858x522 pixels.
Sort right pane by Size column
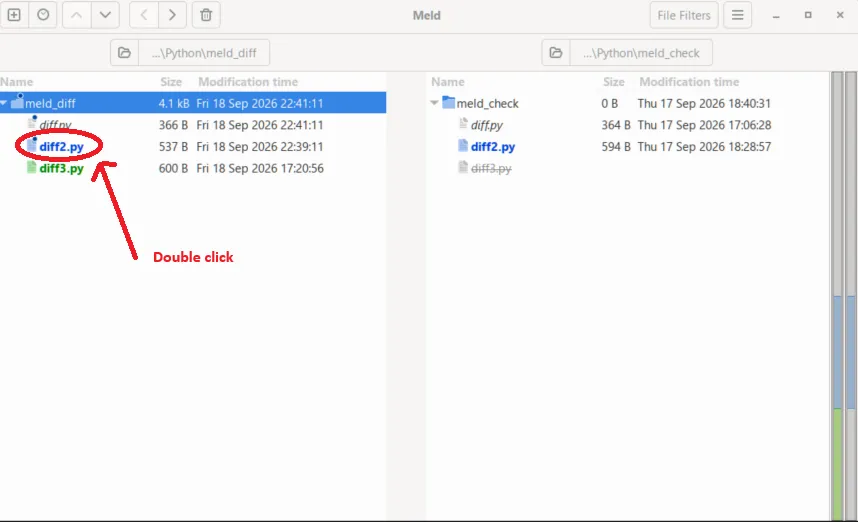613,82
